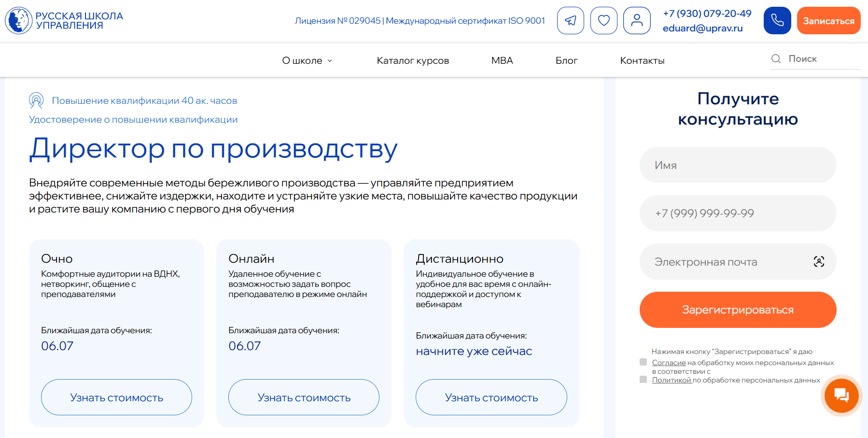
Task: Open the Блог menu item
Action: pos(566,60)
